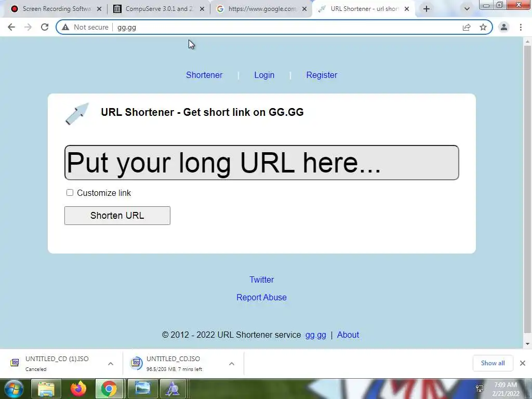Click the UNTITLED_CD (1).ISO download item
Image resolution: width=532 pixels, height=399 pixels.
pyautogui.click(x=56, y=363)
